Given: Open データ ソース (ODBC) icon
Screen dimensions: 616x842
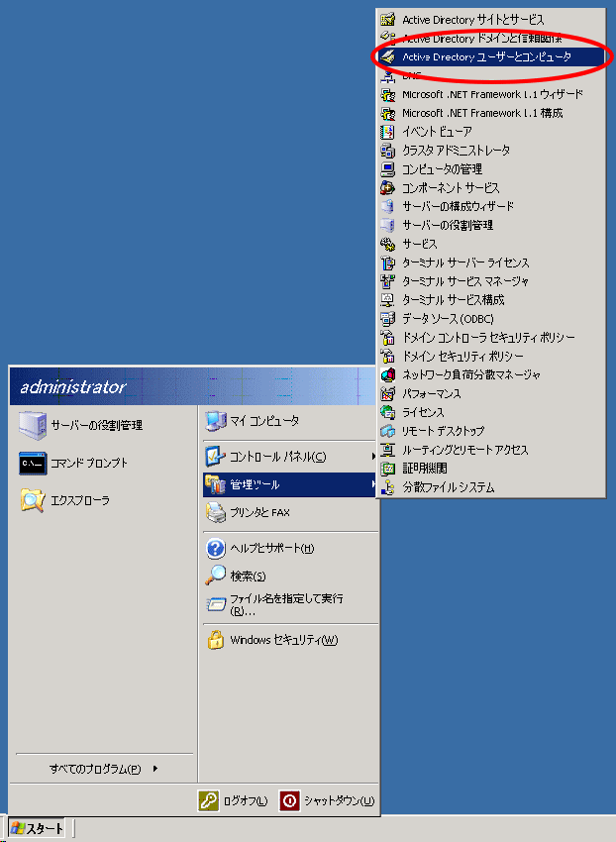Looking at the screenshot, I should coord(388,319).
